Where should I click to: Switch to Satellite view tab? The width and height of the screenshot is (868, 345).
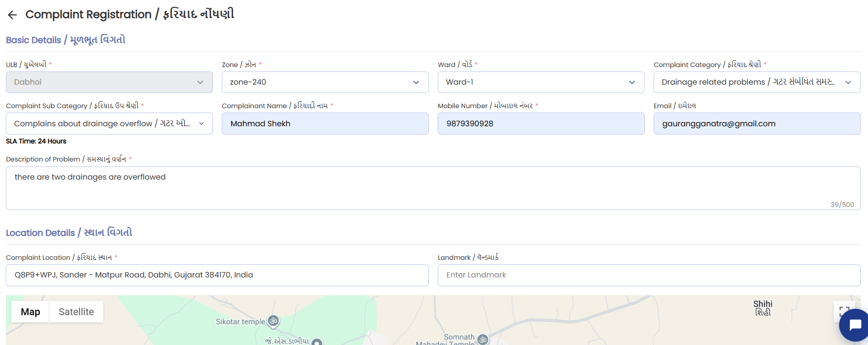click(76, 312)
